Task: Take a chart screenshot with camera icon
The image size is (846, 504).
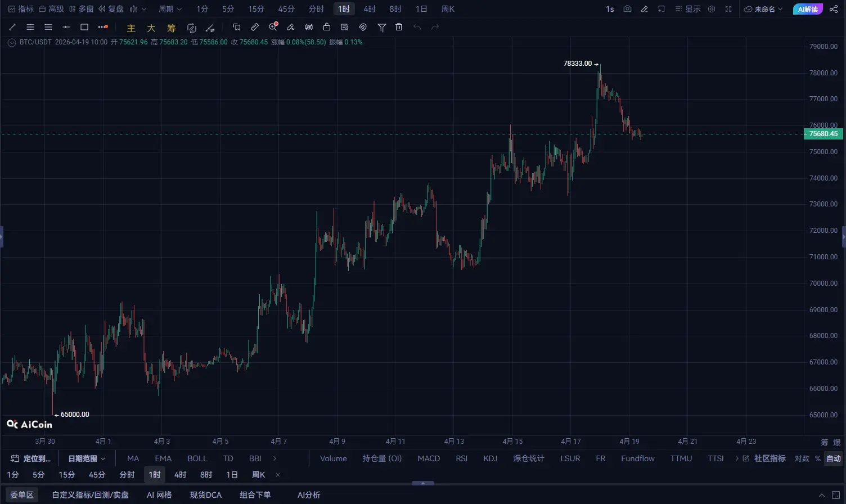Action: (x=627, y=9)
